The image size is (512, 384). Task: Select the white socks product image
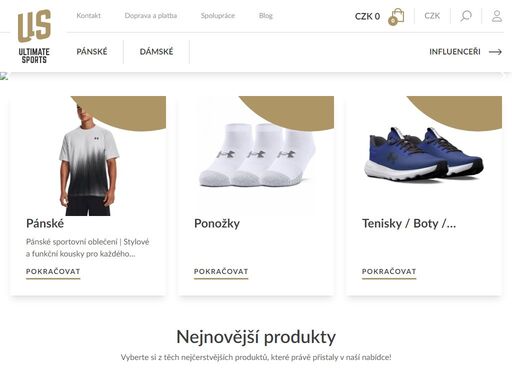coord(256,155)
